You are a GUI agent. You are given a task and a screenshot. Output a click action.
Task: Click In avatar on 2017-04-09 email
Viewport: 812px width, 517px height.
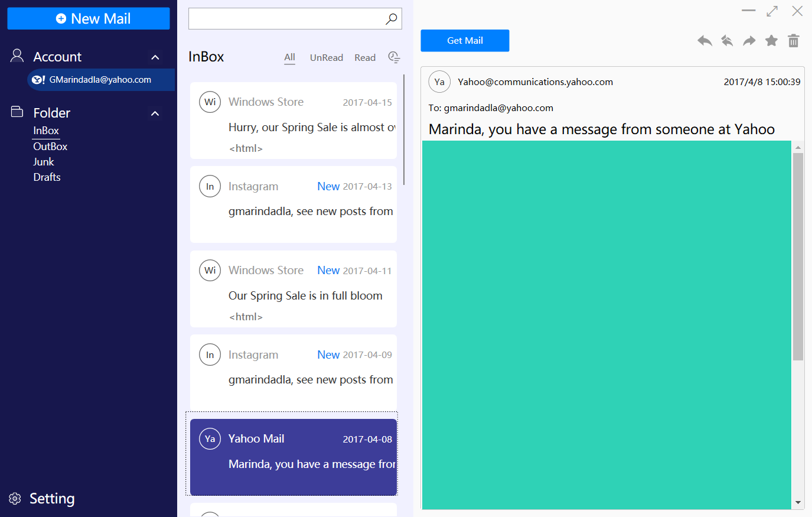tap(210, 355)
